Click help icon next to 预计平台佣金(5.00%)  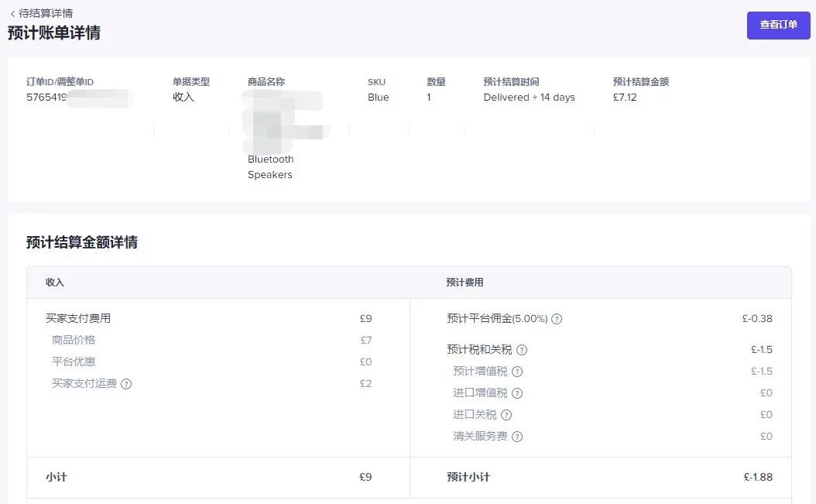[557, 319]
